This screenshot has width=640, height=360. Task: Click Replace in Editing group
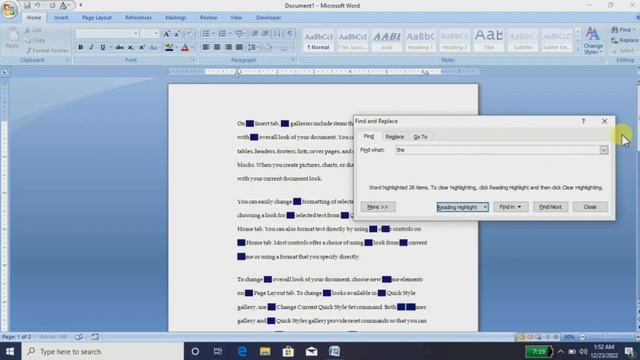[624, 40]
